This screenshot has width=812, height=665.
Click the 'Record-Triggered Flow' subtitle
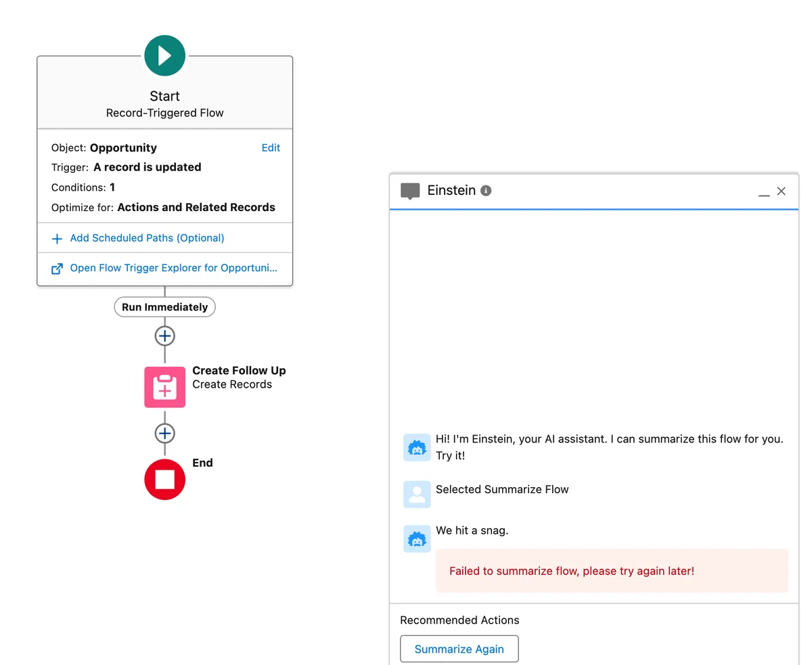coord(164,113)
